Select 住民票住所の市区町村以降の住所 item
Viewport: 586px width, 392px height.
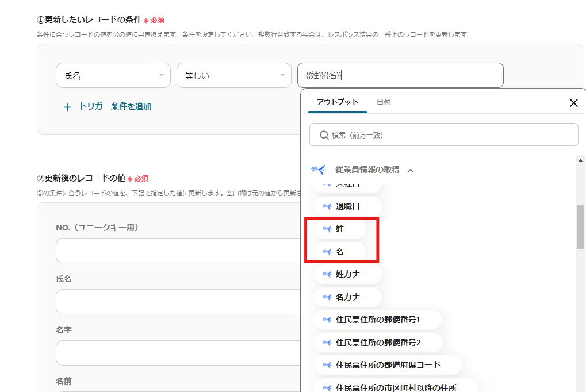click(396, 388)
